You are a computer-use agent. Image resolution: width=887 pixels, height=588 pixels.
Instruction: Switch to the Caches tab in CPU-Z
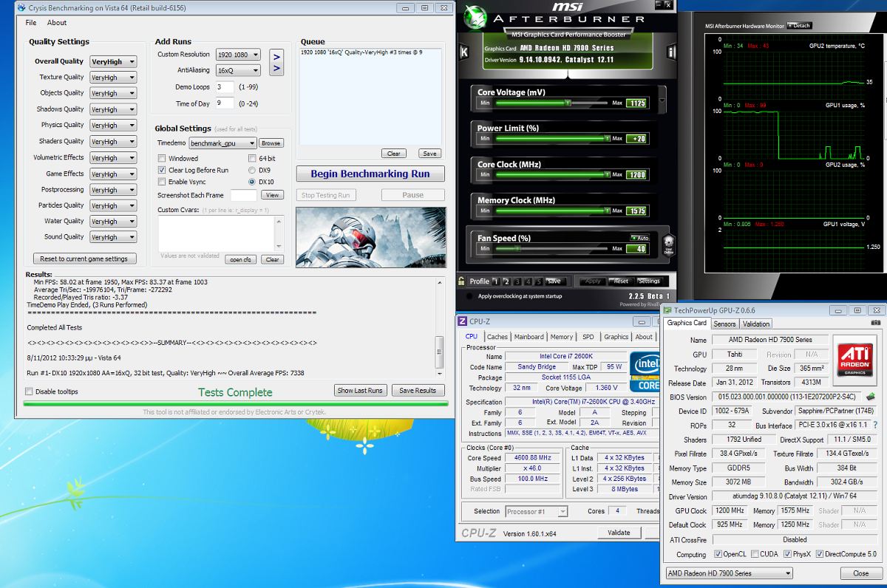497,337
